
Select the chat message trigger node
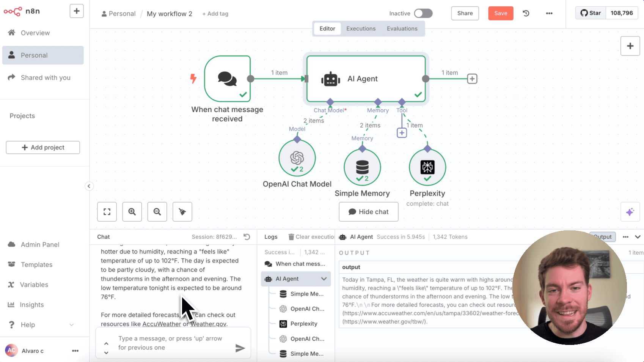tap(227, 79)
